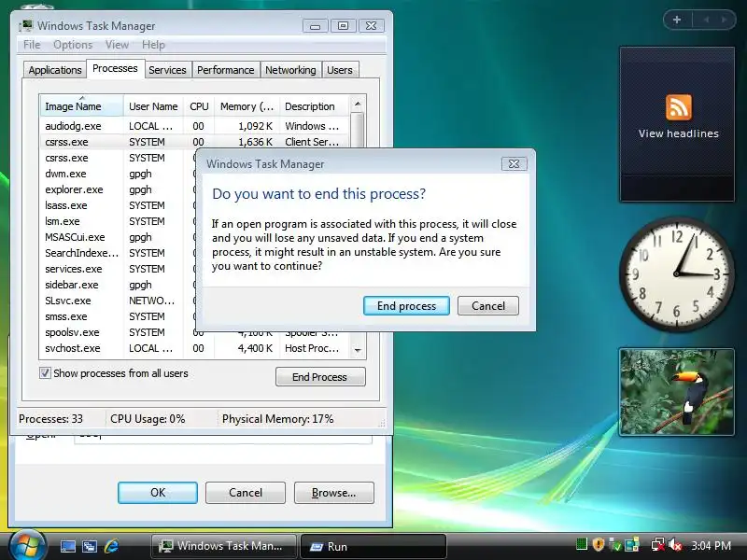Open the Performance tab
The width and height of the screenshot is (747, 560).
click(x=225, y=70)
